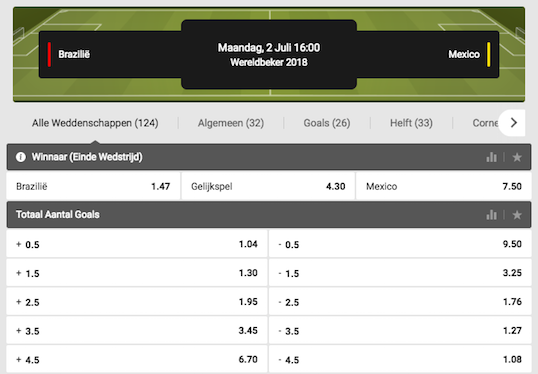
Task: Switch to the Helft (33) tab
Action: pos(411,123)
